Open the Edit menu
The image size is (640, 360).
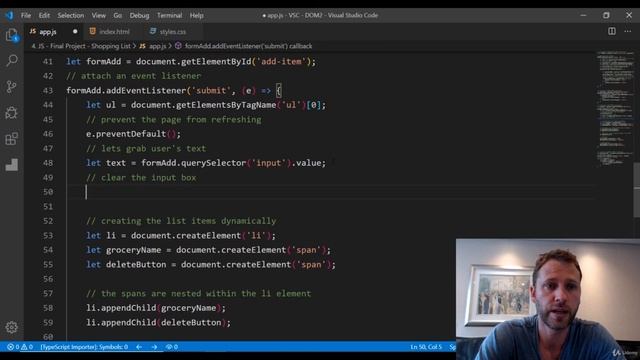[x=44, y=16]
